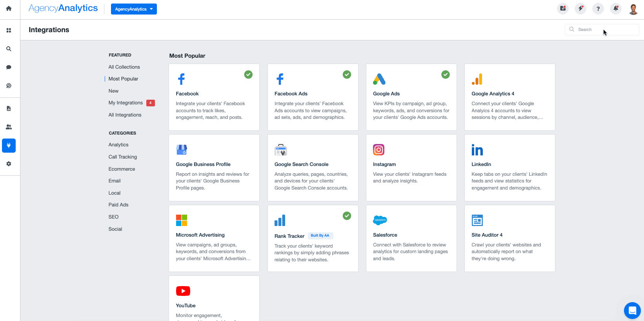Click the green checkmark on Rank Tracker card
The width and height of the screenshot is (644, 321).
pyautogui.click(x=347, y=216)
